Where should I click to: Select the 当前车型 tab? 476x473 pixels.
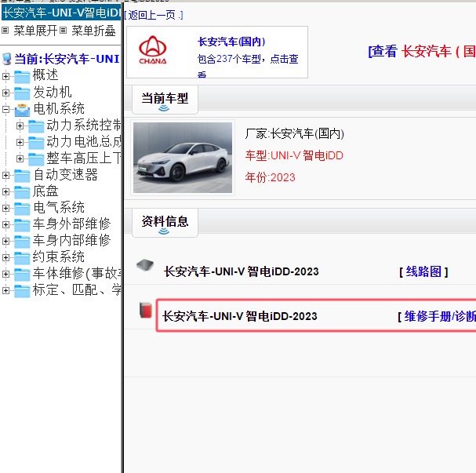(165, 100)
